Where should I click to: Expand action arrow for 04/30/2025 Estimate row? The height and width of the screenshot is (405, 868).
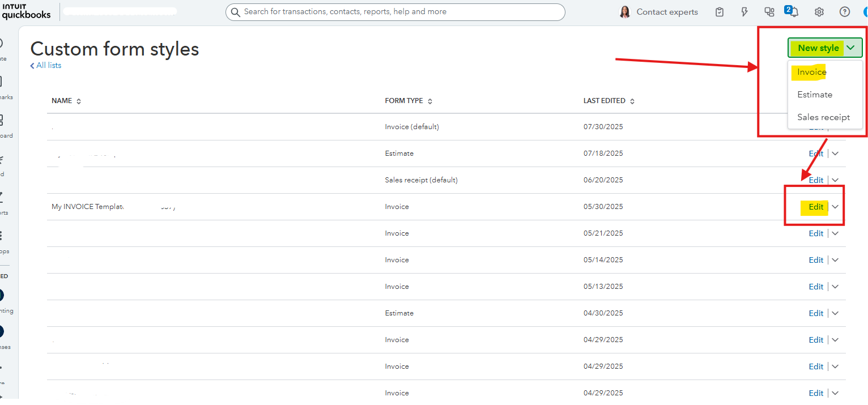(835, 313)
